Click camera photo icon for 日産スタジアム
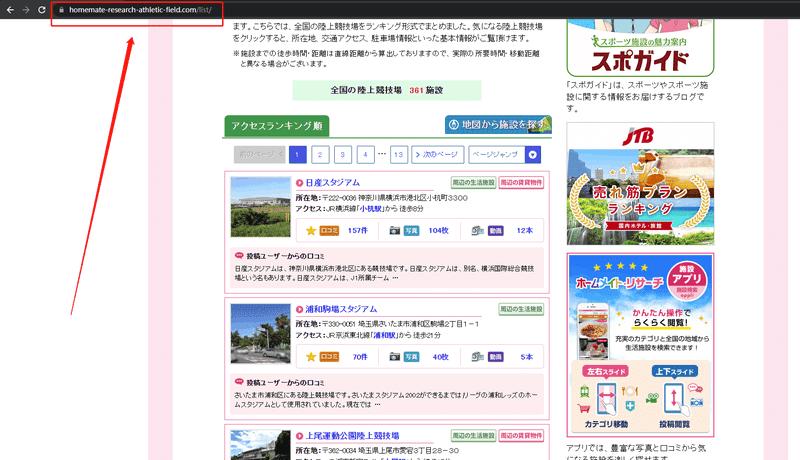 click(x=394, y=231)
